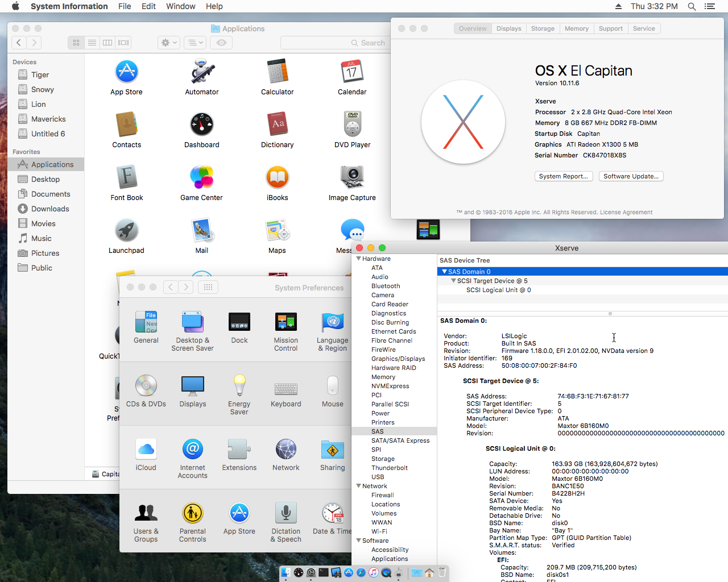Viewport: 728px width, 582px height.
Task: Click the Finder Search field
Action: click(x=336, y=43)
